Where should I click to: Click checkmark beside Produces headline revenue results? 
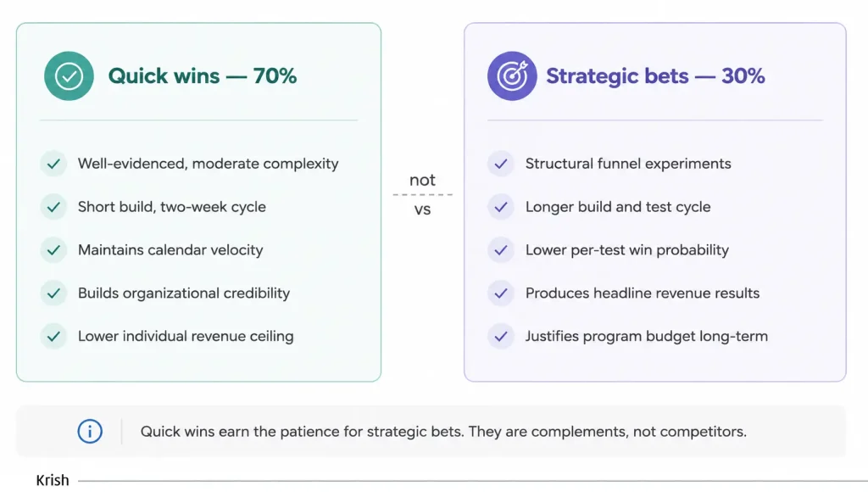[501, 293]
